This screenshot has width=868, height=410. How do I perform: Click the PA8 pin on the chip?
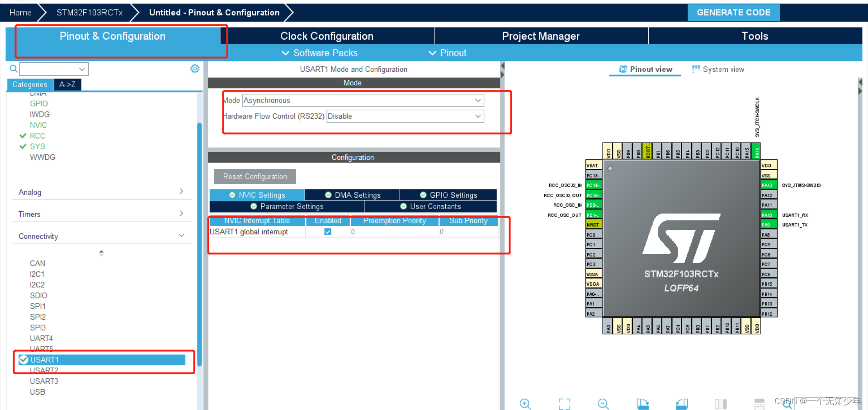click(x=769, y=234)
